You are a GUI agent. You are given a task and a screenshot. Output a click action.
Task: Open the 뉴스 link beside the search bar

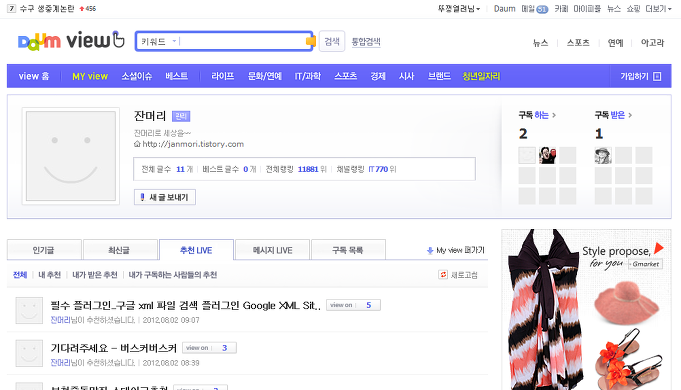click(x=540, y=43)
